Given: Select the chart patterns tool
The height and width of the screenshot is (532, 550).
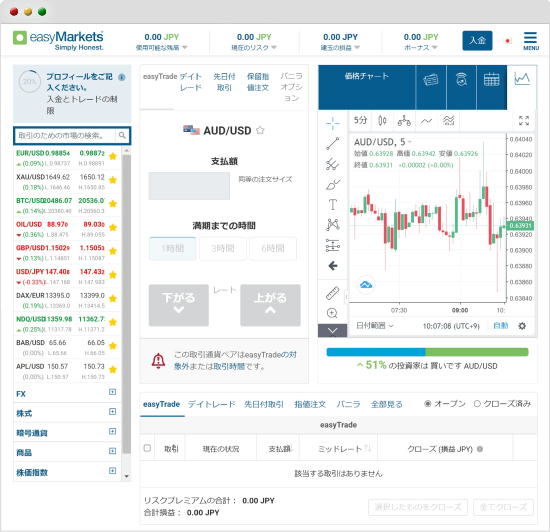Looking at the screenshot, I should pyautogui.click(x=333, y=225).
